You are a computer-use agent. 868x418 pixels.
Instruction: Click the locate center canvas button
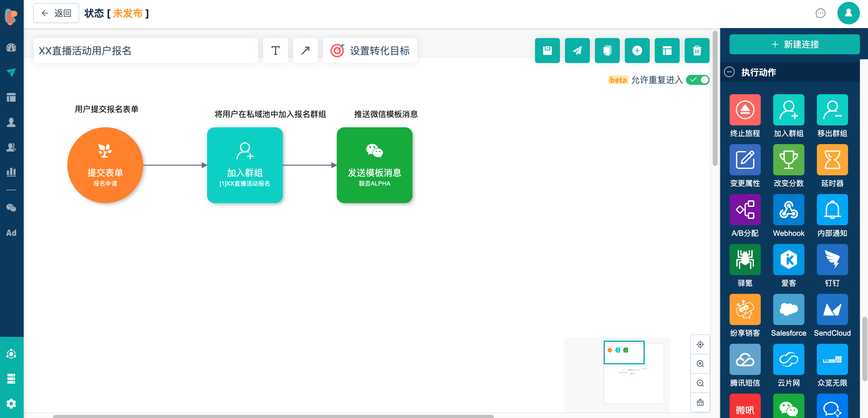coord(700,344)
